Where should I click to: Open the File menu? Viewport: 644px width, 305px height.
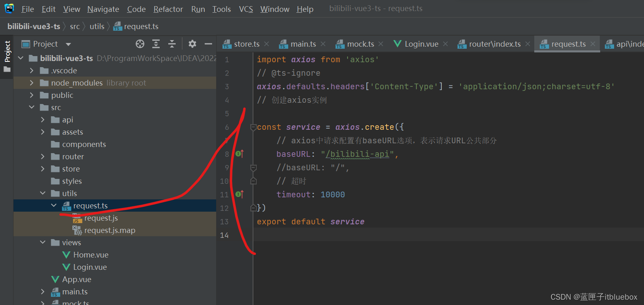click(x=27, y=9)
